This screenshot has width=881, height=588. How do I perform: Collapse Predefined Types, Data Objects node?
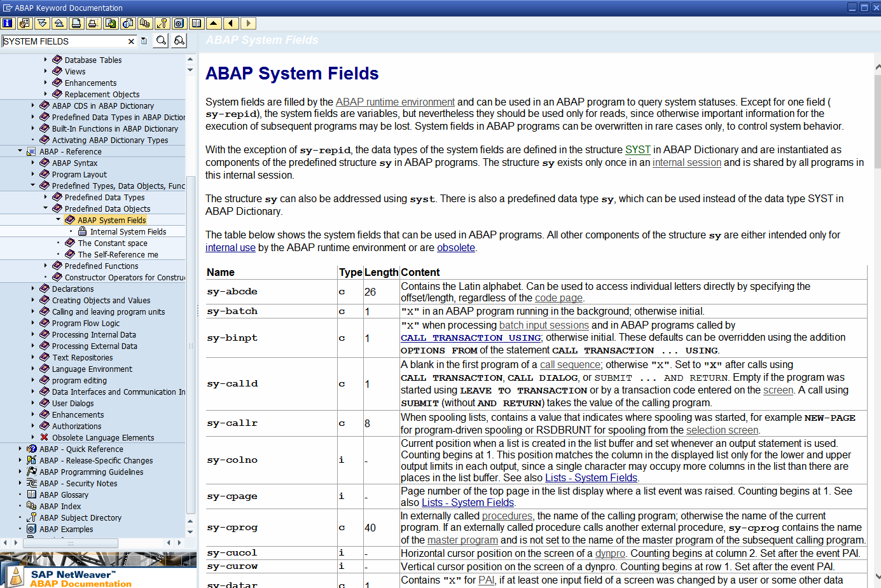click(x=32, y=186)
